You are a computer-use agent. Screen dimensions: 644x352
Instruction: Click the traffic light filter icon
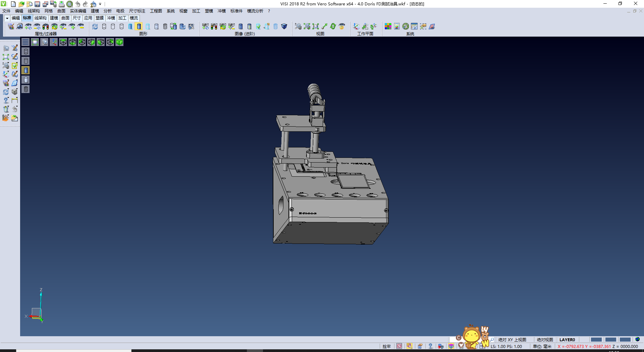tap(46, 27)
